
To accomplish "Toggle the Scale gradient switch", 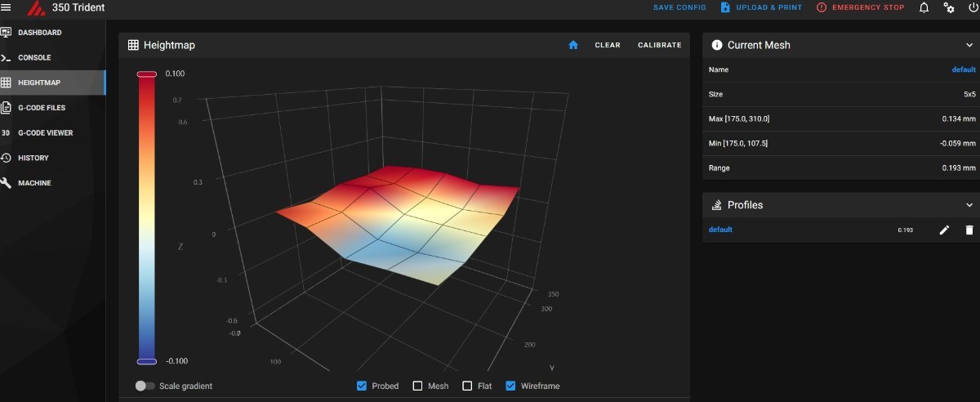I will click(x=145, y=386).
